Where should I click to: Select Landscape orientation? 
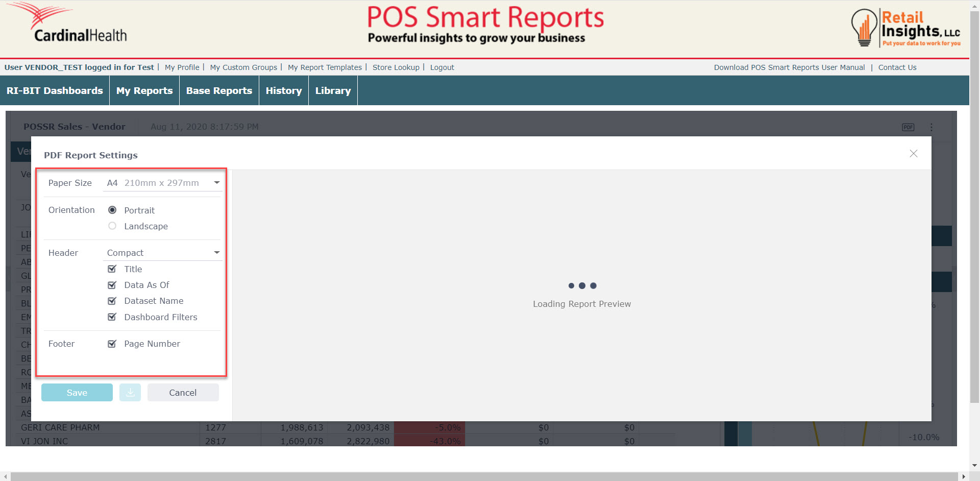click(x=112, y=226)
